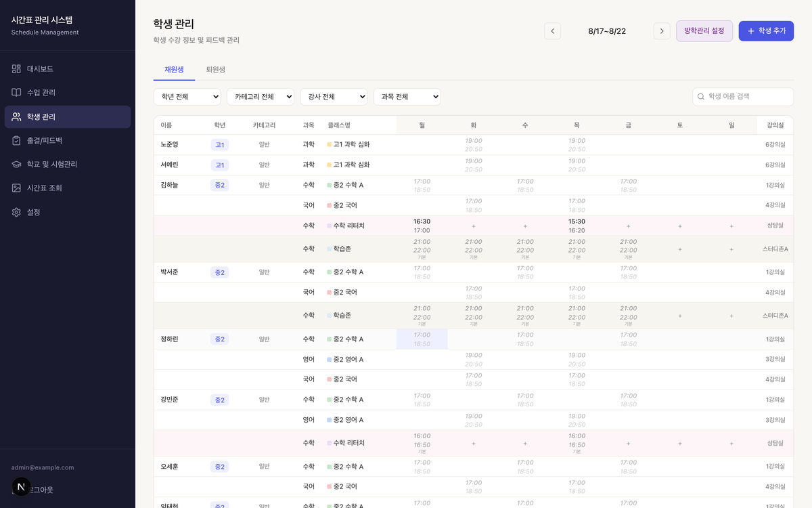The height and width of the screenshot is (508, 812).
Task: Click student name 정하린
Action: click(170, 339)
